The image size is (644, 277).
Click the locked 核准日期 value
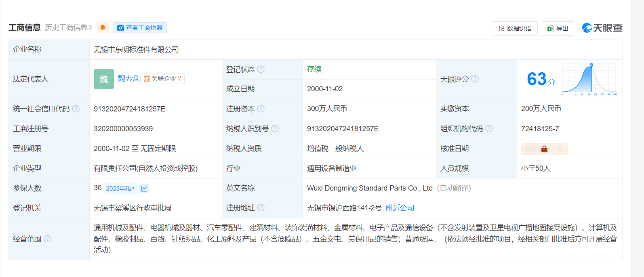coord(544,149)
